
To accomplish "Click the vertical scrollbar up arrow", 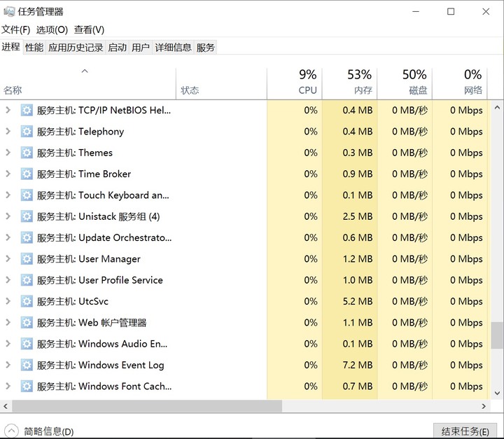I will (497, 108).
